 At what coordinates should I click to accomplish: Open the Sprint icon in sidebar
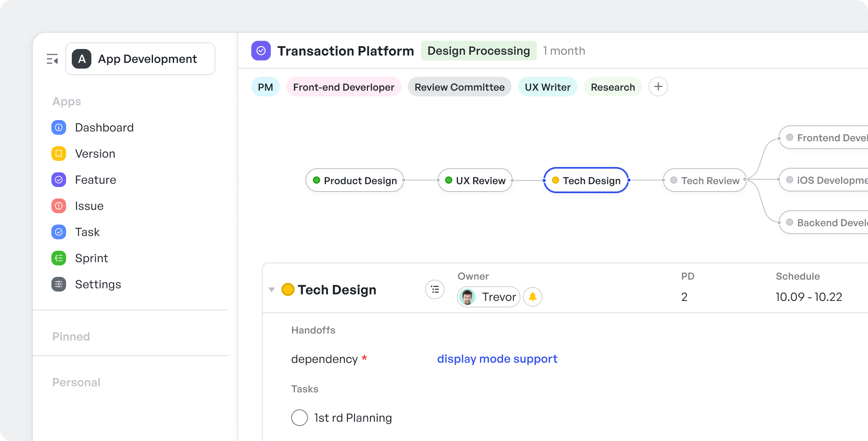(x=59, y=258)
